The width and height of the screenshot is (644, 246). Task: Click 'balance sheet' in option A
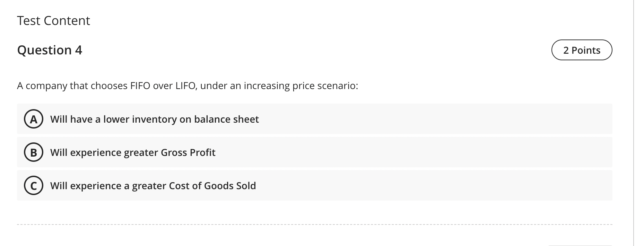pyautogui.click(x=226, y=119)
